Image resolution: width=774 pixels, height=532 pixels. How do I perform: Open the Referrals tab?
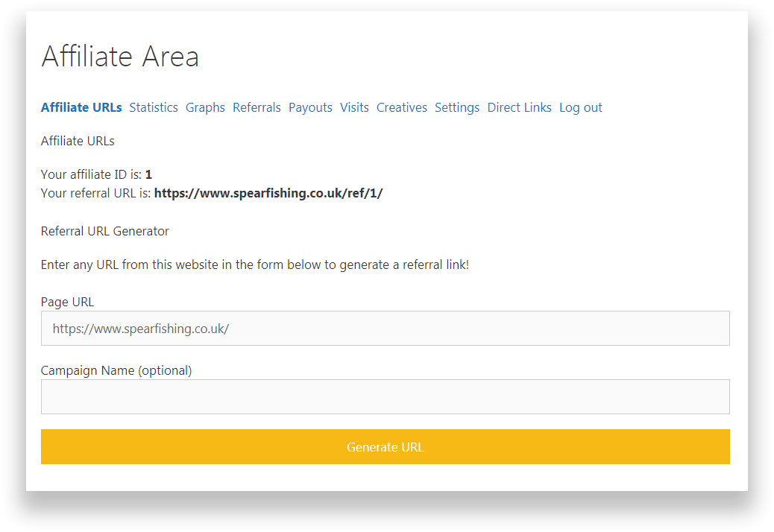click(257, 107)
